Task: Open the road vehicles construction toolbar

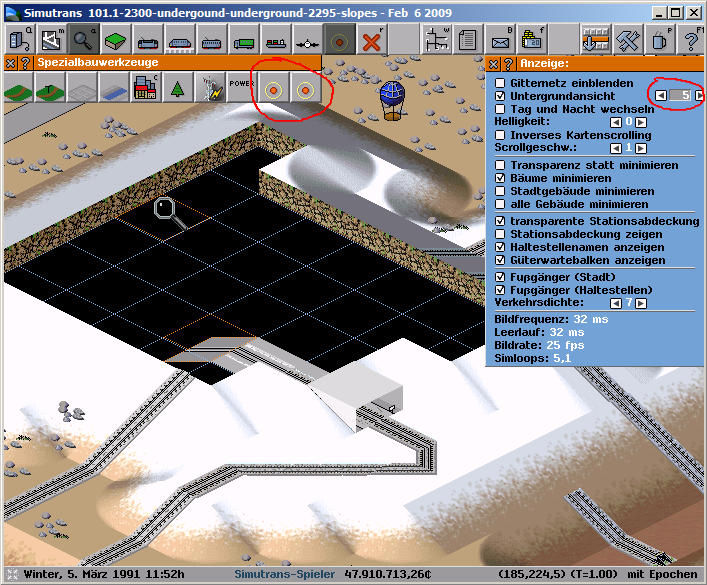Action: pyautogui.click(x=243, y=41)
